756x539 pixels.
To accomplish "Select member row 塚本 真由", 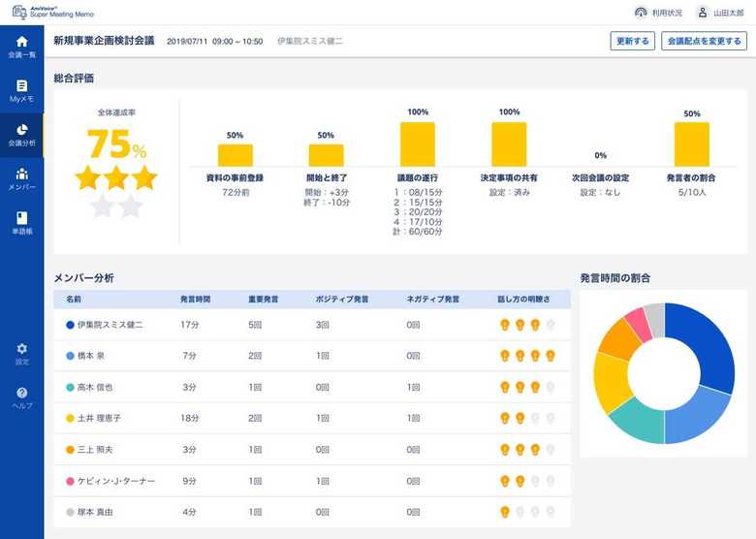I will point(312,512).
